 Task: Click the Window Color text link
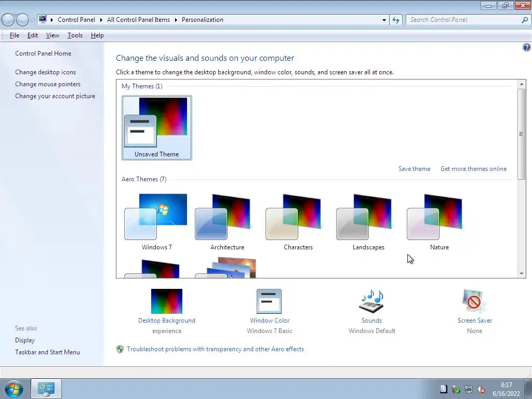pos(270,320)
